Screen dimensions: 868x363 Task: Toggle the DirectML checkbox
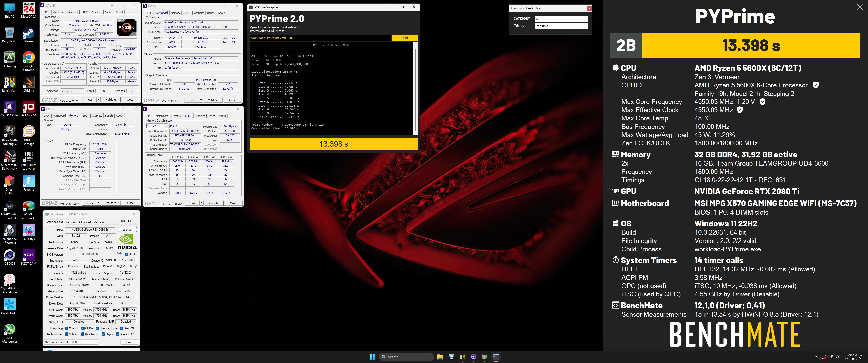pyautogui.click(x=122, y=328)
